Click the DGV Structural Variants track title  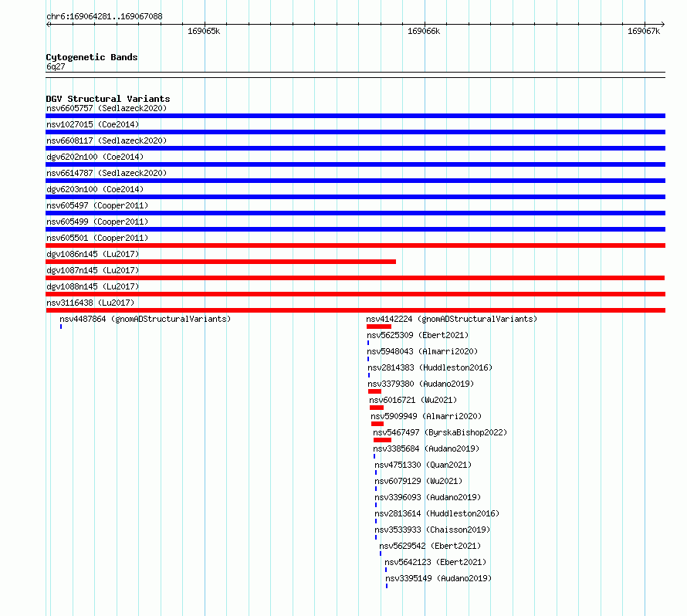(x=108, y=99)
